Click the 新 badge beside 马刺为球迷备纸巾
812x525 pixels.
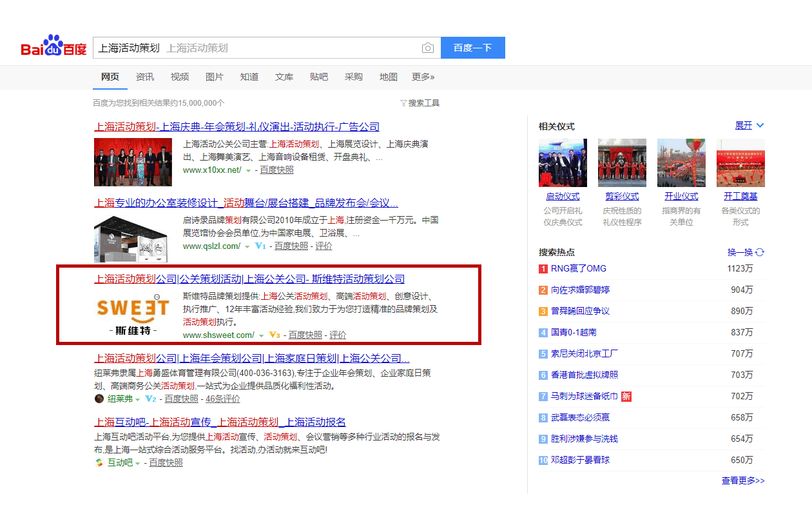coord(626,396)
